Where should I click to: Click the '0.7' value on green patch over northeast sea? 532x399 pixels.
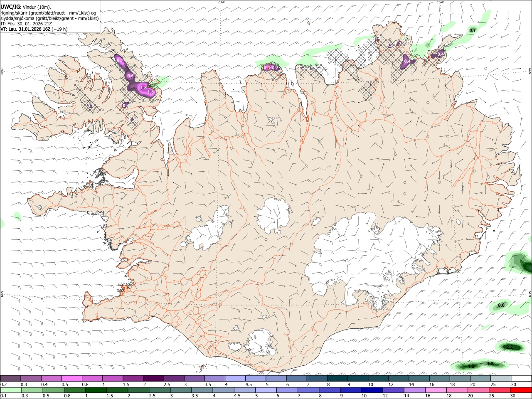click(473, 30)
